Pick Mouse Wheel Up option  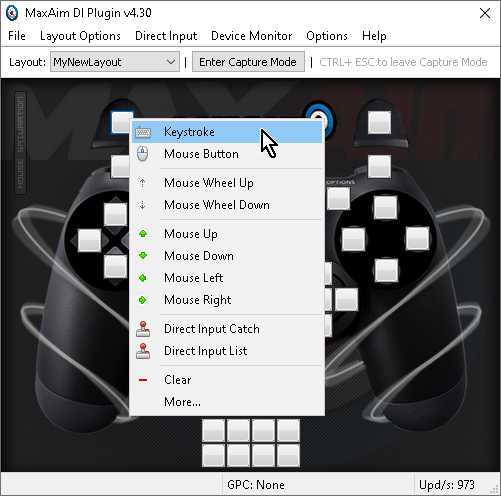(x=227, y=183)
